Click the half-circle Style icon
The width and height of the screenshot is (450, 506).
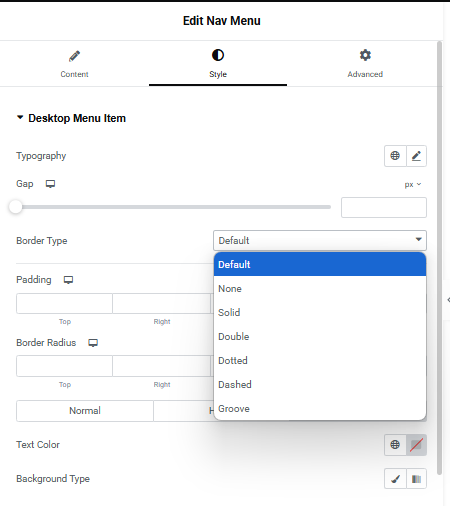click(x=218, y=55)
